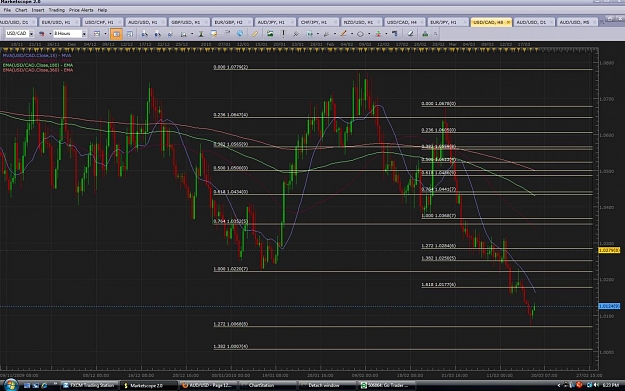Open the 8 Hours timeframe dropdown
Screen dimensions: 625x391
84,34
